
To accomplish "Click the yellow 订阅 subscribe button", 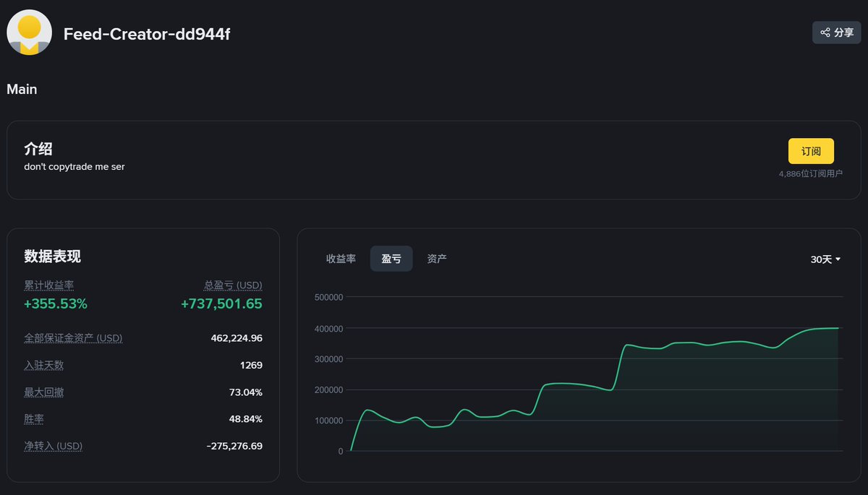I will point(811,151).
